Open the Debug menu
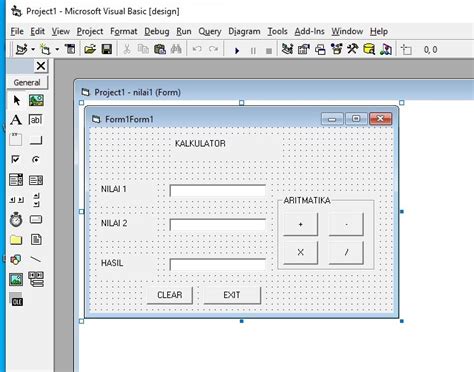474x372 pixels. (157, 31)
